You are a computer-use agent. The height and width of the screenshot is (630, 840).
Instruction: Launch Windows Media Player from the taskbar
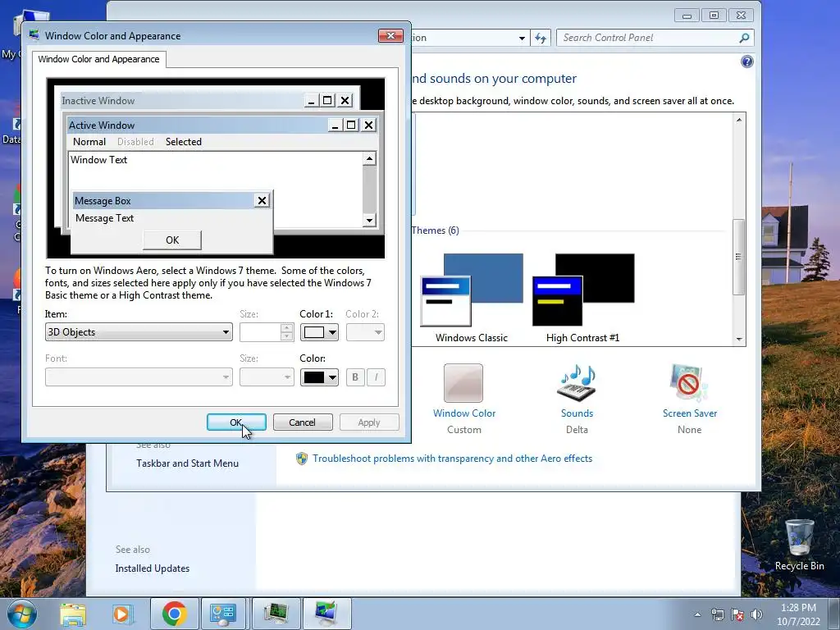click(x=121, y=614)
